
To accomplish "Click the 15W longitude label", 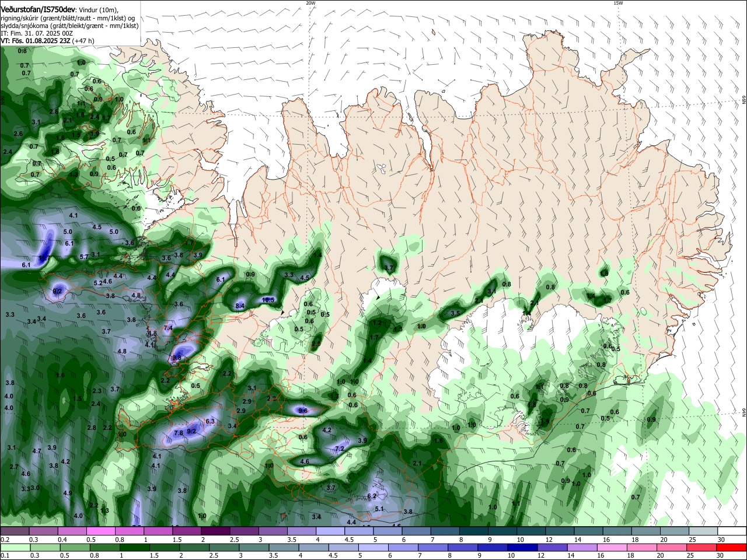I will click(x=618, y=3).
